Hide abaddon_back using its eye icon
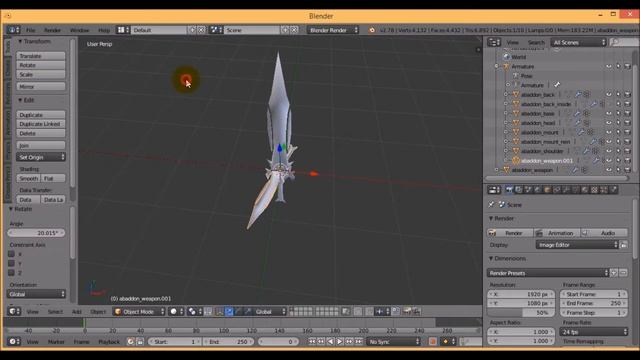Screen dimensions: 640x360 [x=609, y=95]
